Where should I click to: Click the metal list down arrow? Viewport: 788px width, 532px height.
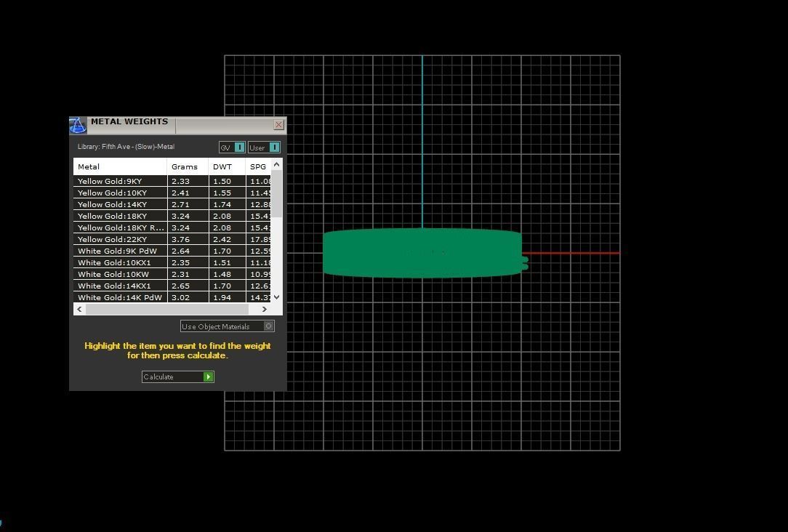click(276, 297)
